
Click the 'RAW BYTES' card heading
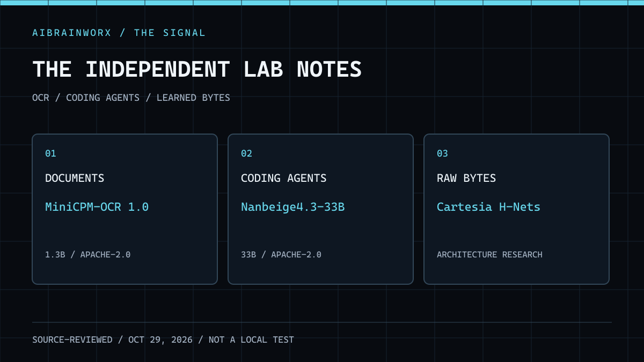466,178
